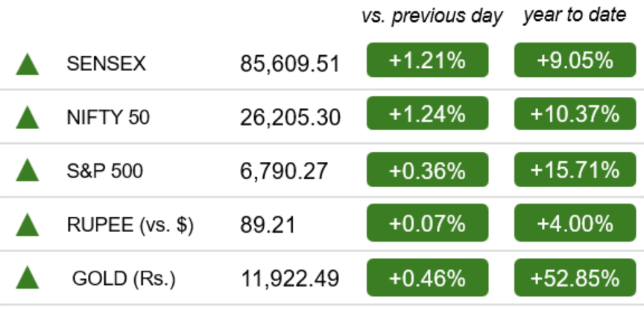Screen dimensions: 644x320
Task: Click the green arrow beside RUPEE (vs. $)
Action: tap(28, 225)
